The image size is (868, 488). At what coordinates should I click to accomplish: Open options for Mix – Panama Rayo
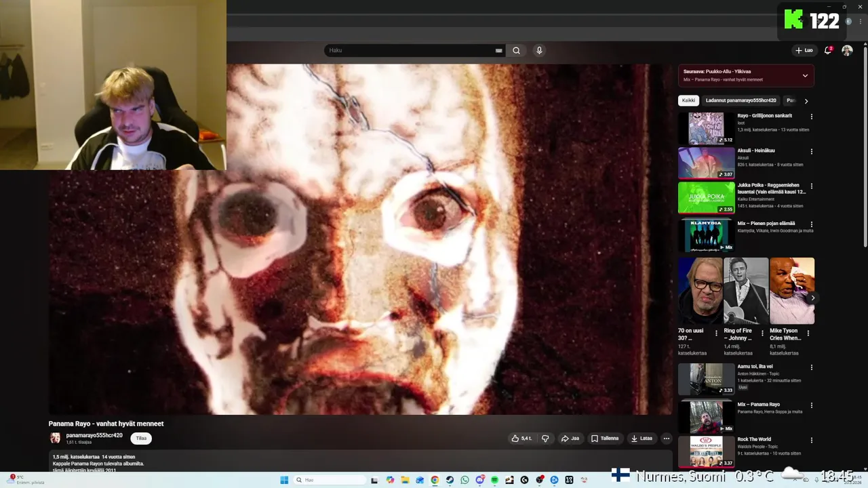(811, 405)
